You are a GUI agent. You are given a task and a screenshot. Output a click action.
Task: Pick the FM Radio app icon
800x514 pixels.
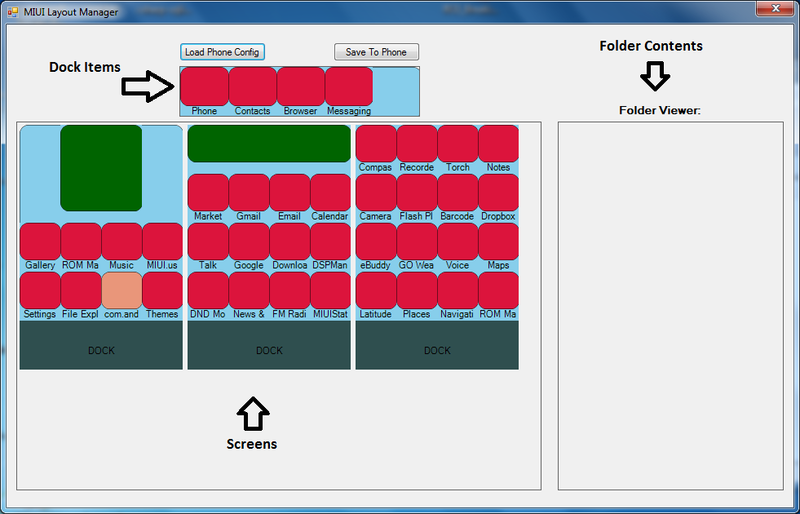(x=289, y=290)
